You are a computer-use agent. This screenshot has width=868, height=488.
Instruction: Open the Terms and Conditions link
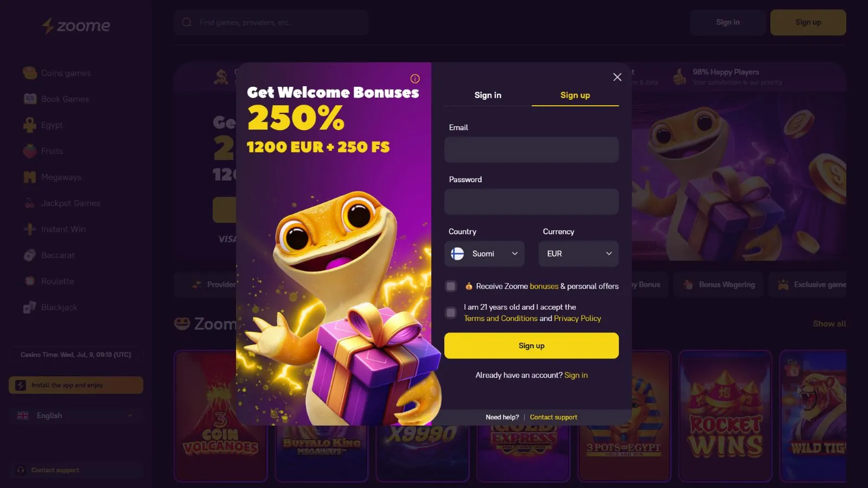pos(501,318)
